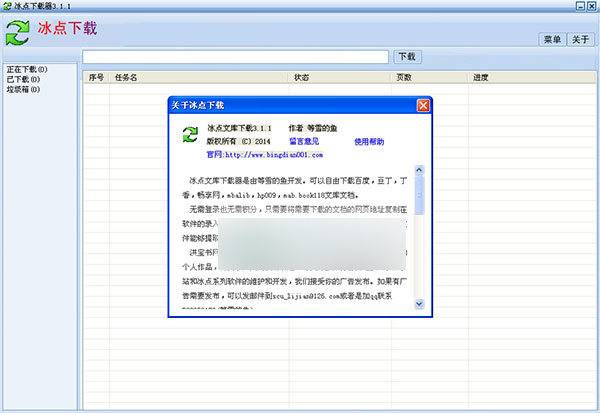The image size is (600, 413).
Task: Click the 下载 button beside the URL field
Action: pyautogui.click(x=406, y=57)
